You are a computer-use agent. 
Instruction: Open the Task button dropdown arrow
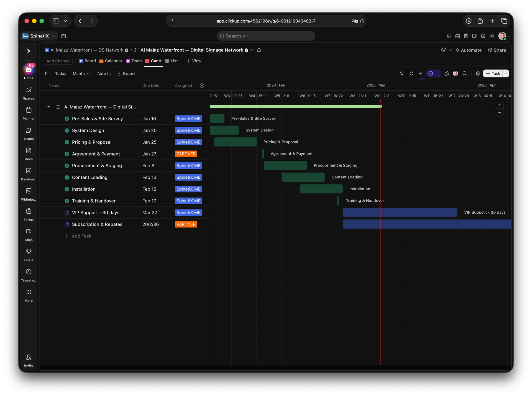coord(506,74)
